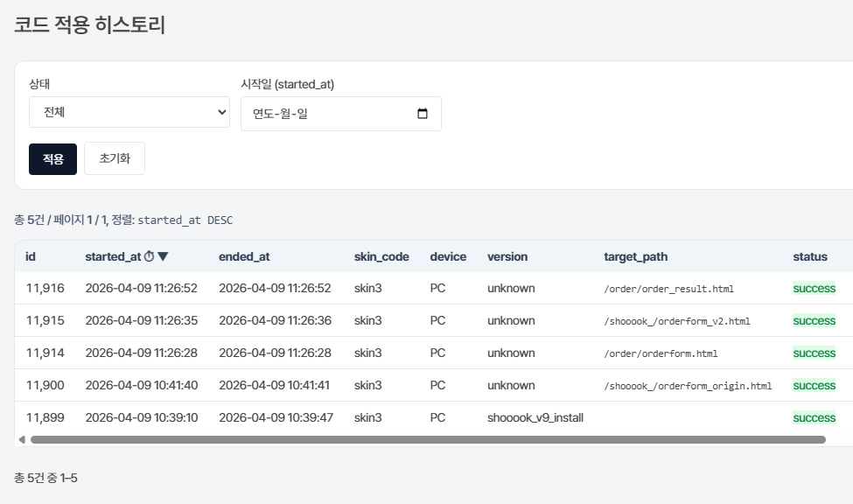Sort by the ended_at column header

[244, 256]
